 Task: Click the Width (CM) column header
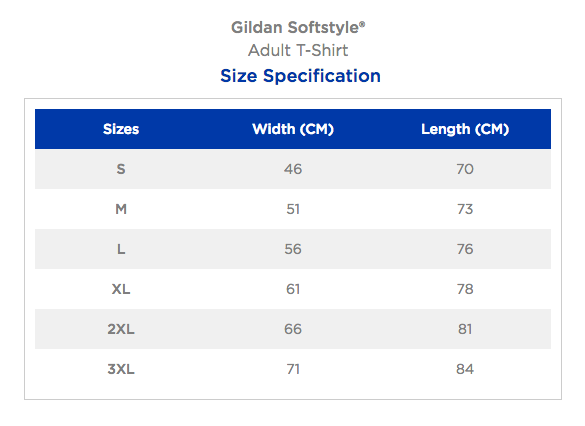293,129
